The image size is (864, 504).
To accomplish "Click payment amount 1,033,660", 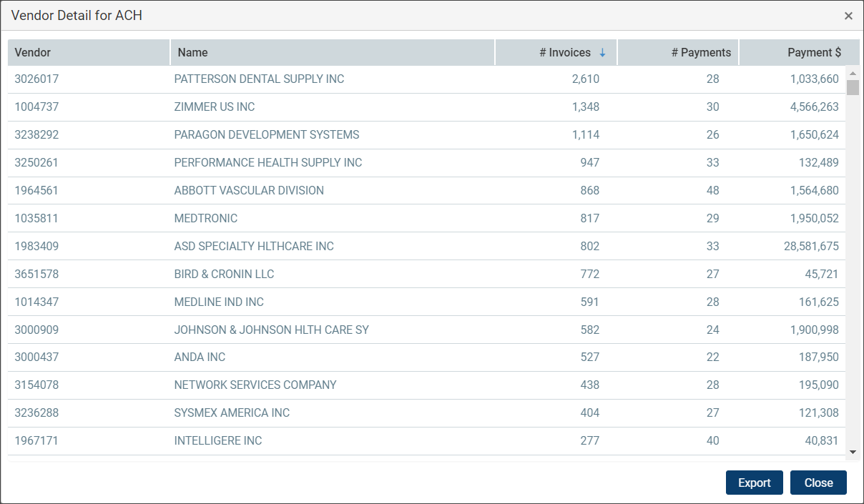I will click(815, 79).
